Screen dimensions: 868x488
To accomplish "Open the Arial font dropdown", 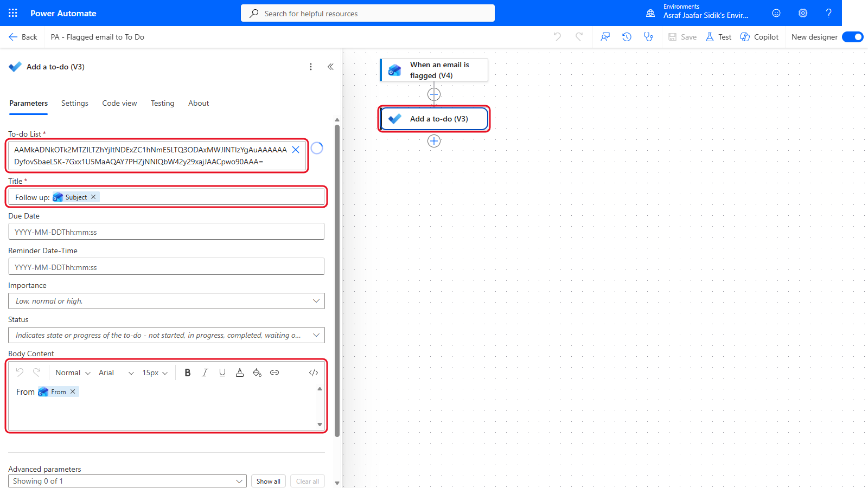I will pos(116,373).
